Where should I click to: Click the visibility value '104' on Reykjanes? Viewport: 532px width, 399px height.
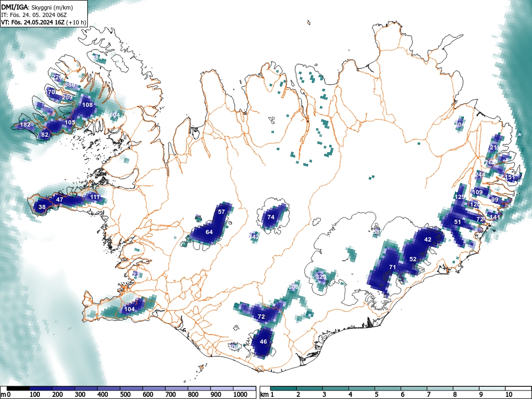(x=130, y=309)
